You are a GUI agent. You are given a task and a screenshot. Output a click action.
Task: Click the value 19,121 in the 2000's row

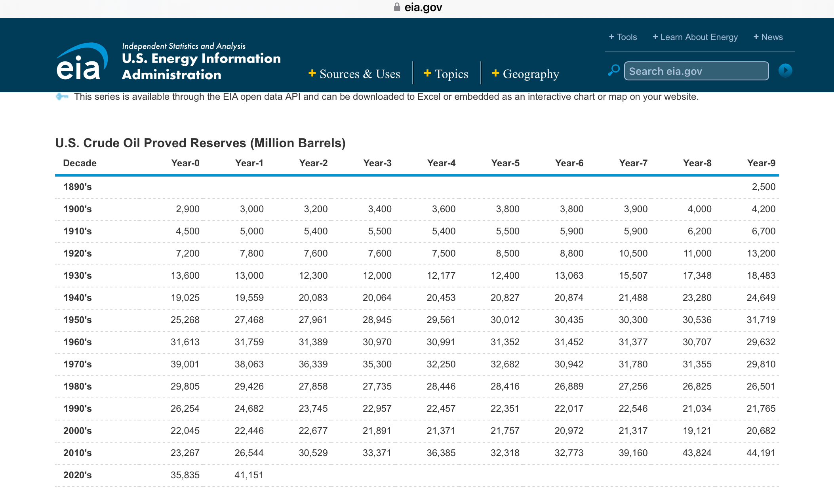coord(697,431)
